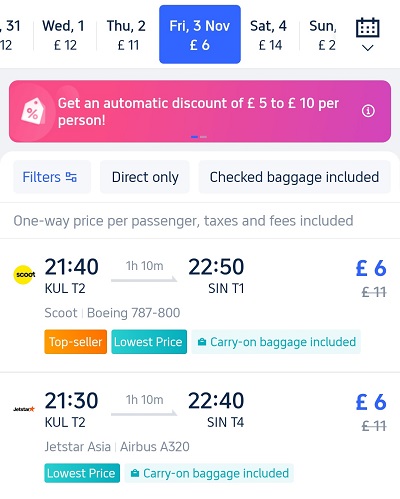400x499 pixels.
Task: Tap the info icon on the discount banner
Action: click(368, 111)
